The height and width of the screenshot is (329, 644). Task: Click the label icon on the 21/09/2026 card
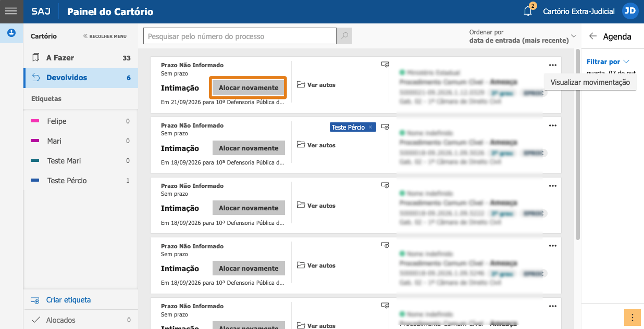pyautogui.click(x=385, y=65)
